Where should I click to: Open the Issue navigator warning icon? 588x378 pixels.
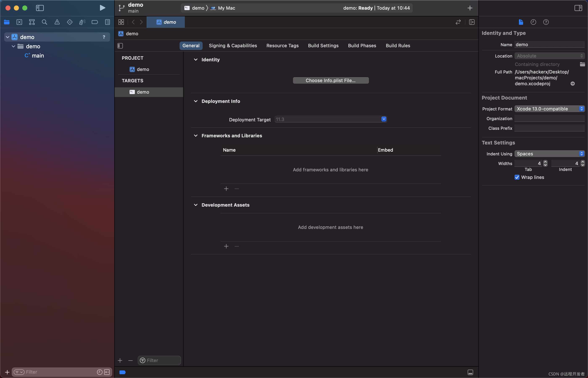click(x=57, y=22)
